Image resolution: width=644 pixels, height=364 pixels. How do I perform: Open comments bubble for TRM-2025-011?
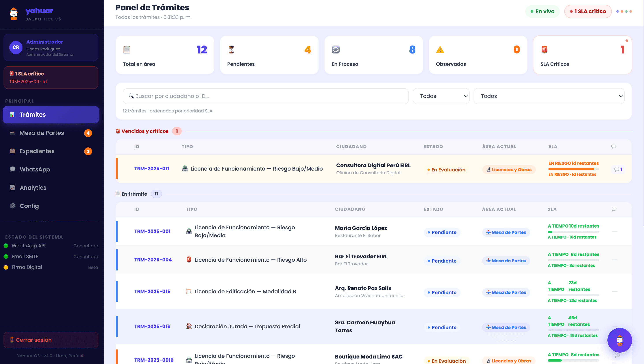(x=618, y=169)
